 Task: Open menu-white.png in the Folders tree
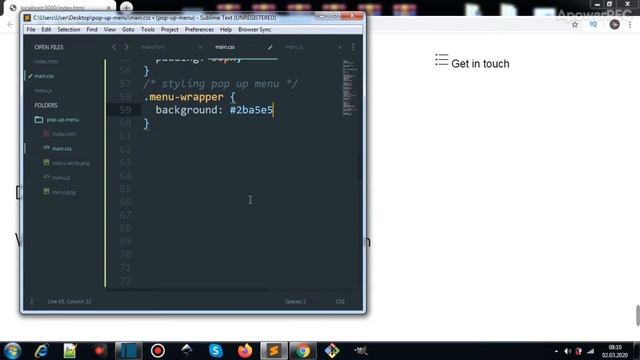coord(71,163)
